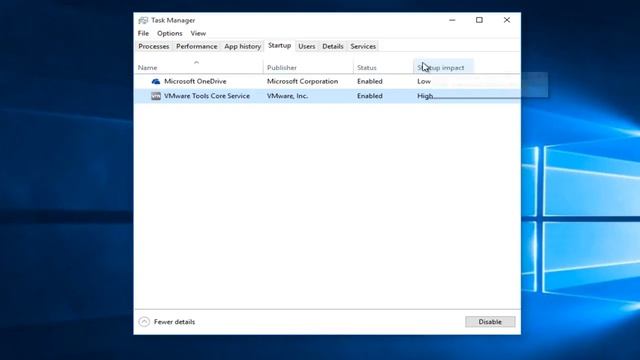Screen dimensions: 640x360
Task: Switch to the Users tab
Action: pyautogui.click(x=307, y=47)
